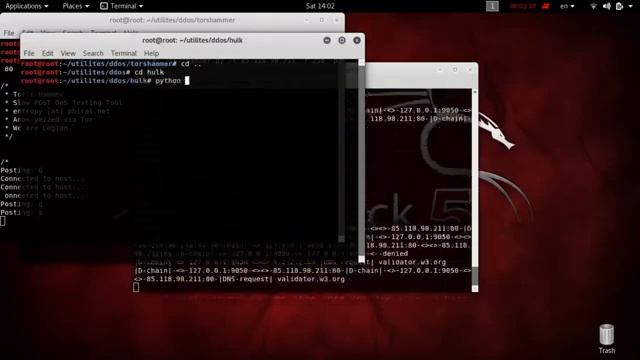
Task: Open Edit menu in hulk terminal
Action: [x=47, y=53]
